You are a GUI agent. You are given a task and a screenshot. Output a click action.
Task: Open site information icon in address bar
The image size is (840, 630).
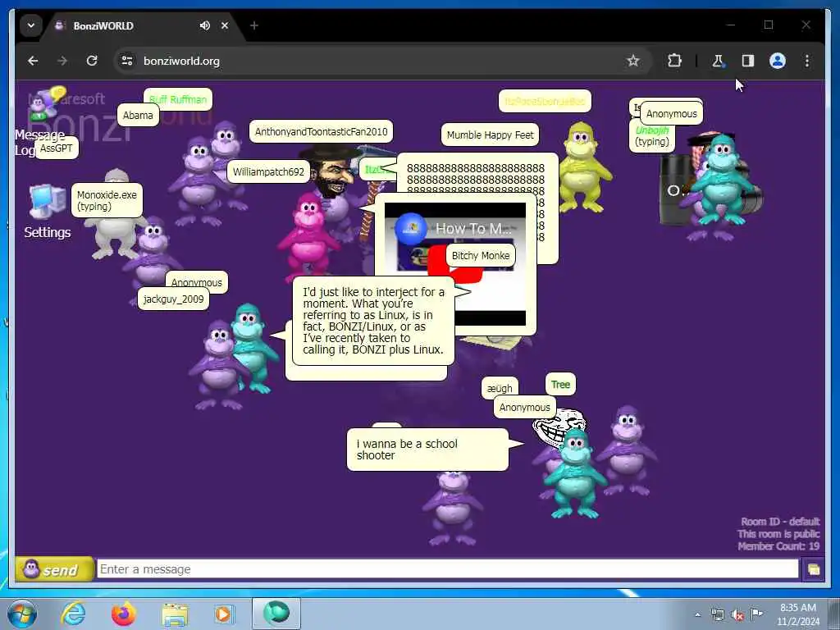(x=127, y=61)
